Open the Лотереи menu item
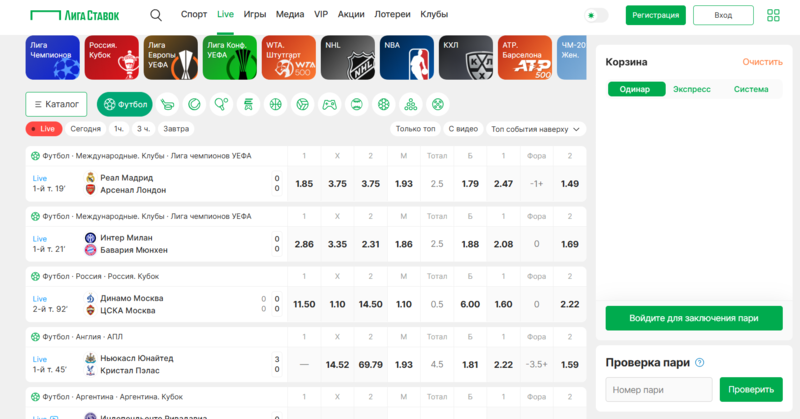800x419 pixels. pos(392,15)
